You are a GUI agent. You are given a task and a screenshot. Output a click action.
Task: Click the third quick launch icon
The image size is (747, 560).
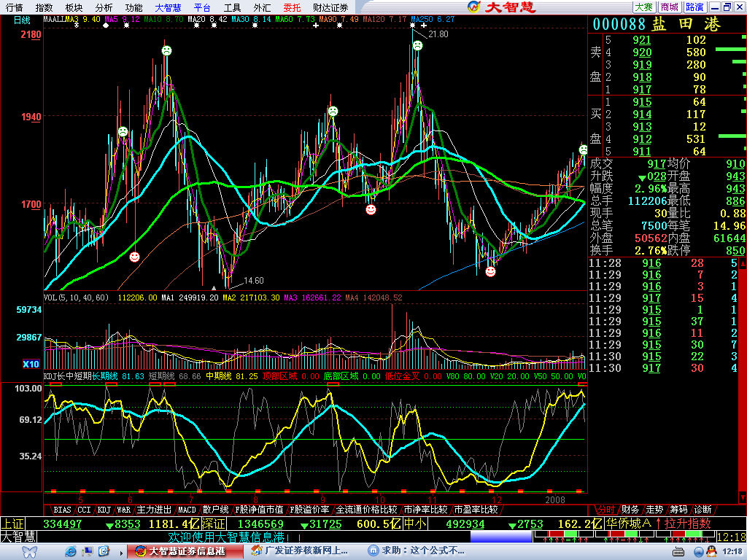point(104,551)
